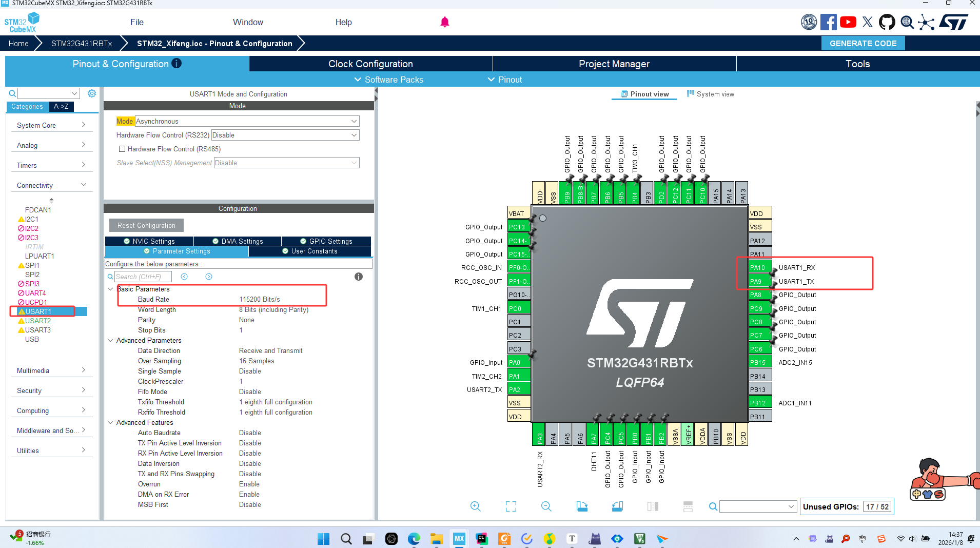Viewport: 980px width, 548px height.
Task: Go to previous parameter search result
Action: [184, 277]
